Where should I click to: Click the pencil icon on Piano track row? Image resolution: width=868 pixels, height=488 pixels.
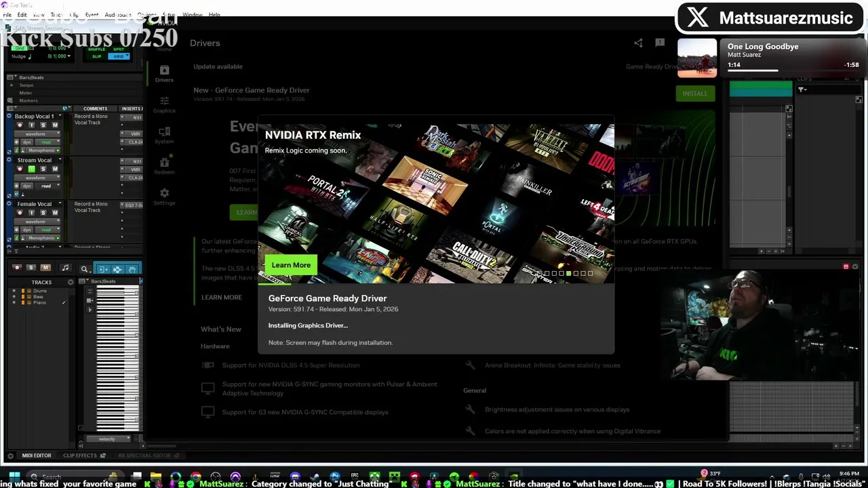tap(64, 302)
